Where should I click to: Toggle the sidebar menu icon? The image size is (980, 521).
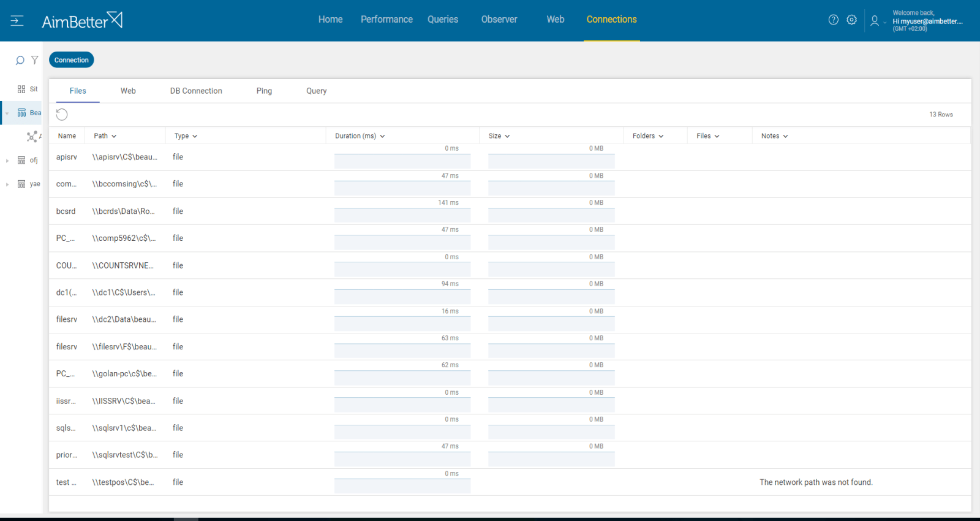17,21
